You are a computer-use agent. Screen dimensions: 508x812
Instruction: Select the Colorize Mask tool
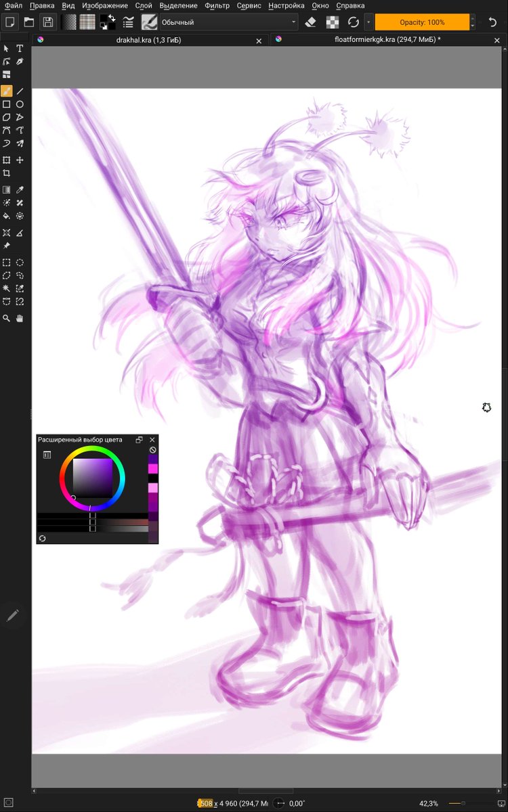click(x=6, y=203)
